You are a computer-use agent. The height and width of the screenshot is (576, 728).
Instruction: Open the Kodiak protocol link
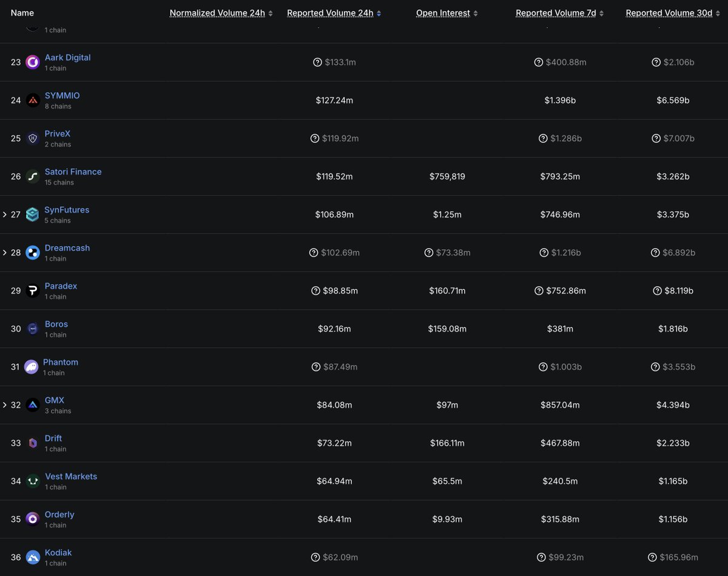[x=58, y=553]
